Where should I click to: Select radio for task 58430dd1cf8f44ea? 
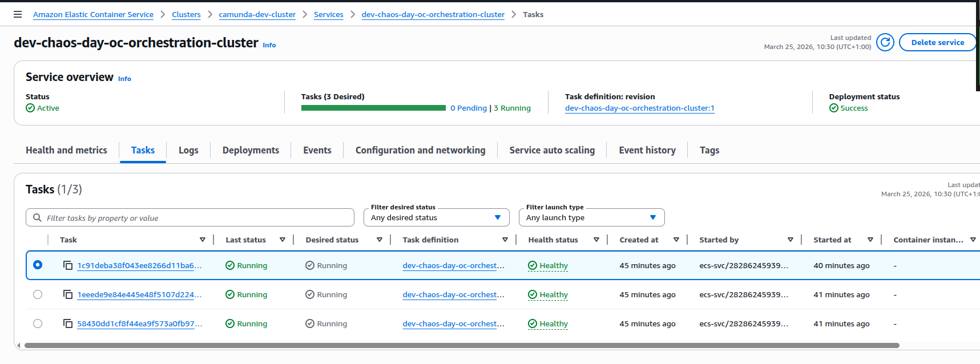38,323
